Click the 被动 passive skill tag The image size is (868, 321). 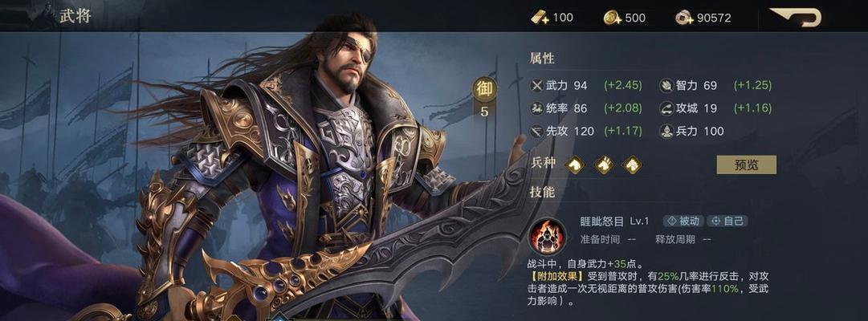(683, 221)
